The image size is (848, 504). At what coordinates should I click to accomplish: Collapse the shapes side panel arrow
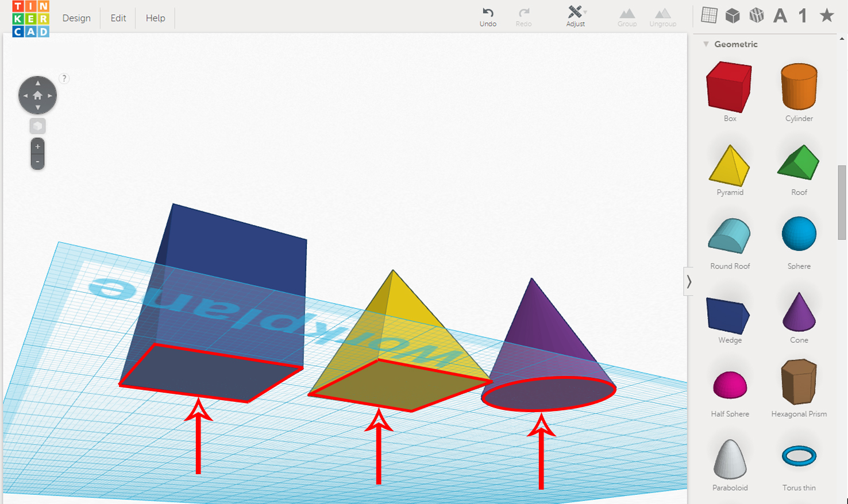point(688,281)
